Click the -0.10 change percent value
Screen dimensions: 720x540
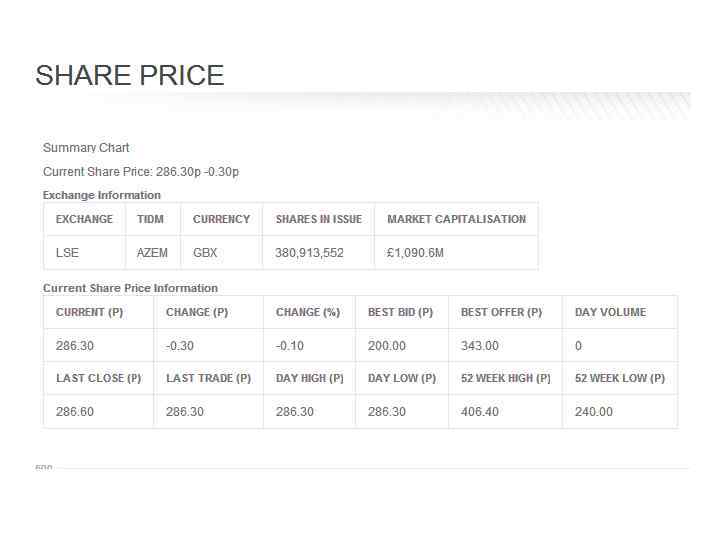(x=290, y=346)
